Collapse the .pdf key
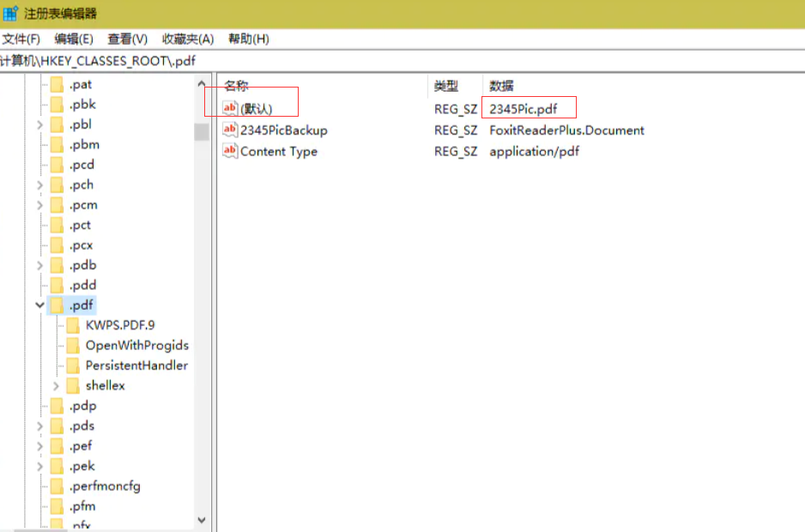 pos(39,305)
